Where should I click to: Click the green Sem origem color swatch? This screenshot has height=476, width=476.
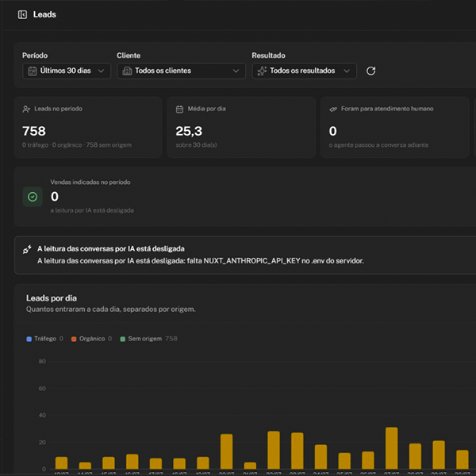(x=123, y=339)
